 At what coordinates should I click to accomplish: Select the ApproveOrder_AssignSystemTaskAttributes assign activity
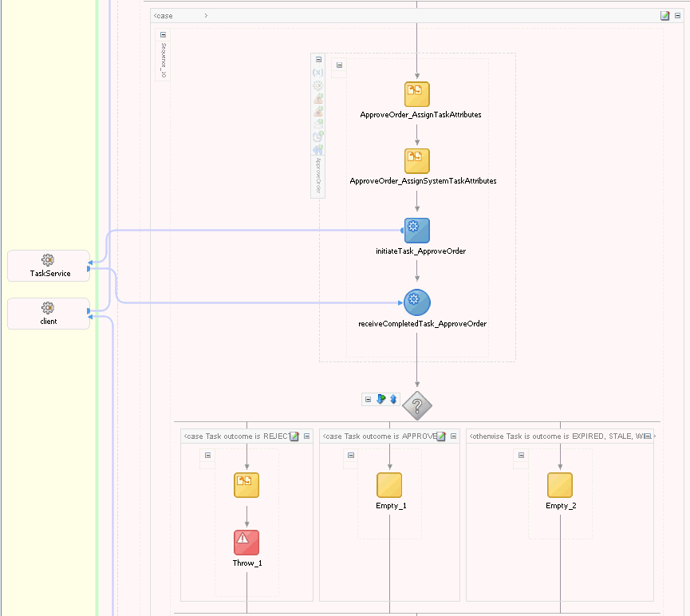click(416, 160)
